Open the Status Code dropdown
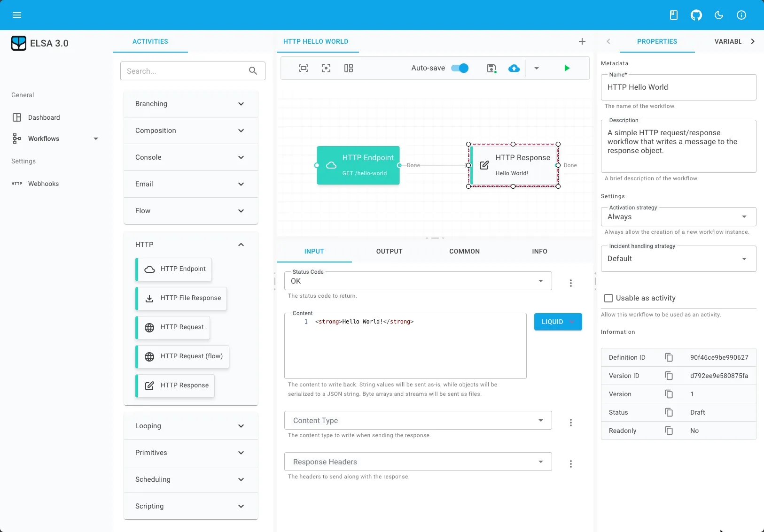The height and width of the screenshot is (532, 764). [418, 281]
